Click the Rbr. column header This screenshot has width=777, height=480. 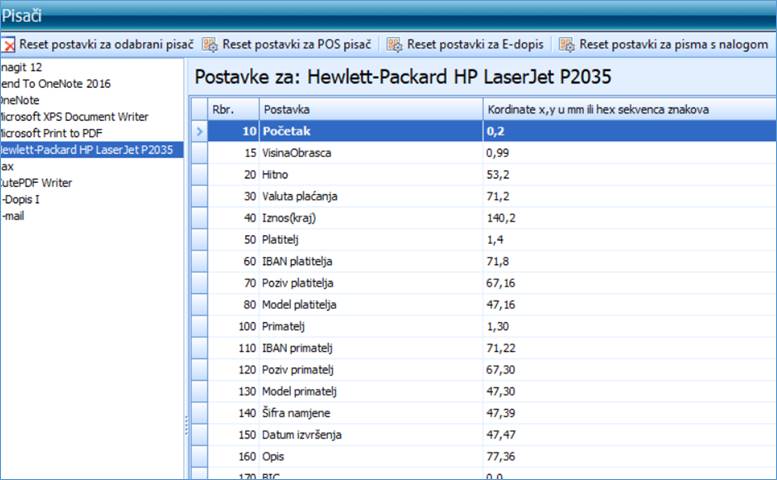[x=233, y=109]
